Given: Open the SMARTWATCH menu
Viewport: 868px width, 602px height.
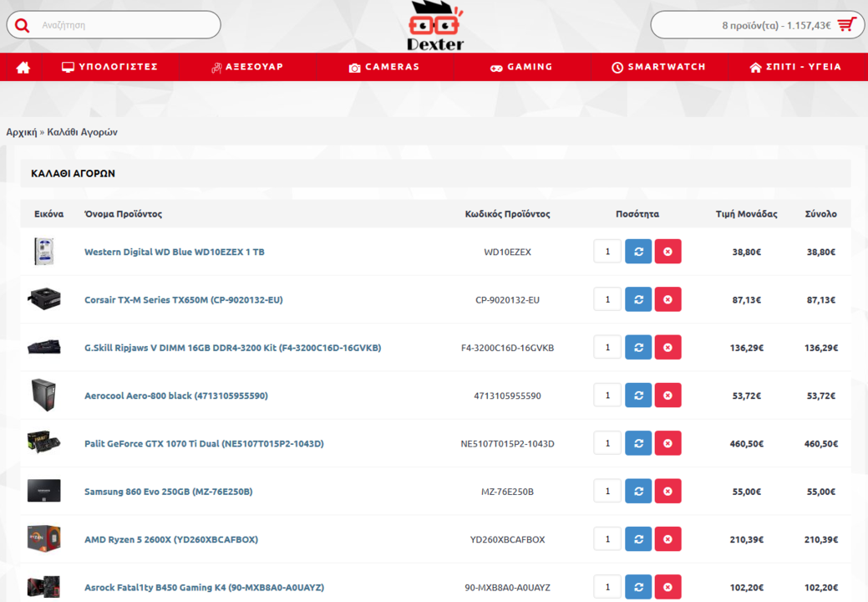Looking at the screenshot, I should pos(659,67).
